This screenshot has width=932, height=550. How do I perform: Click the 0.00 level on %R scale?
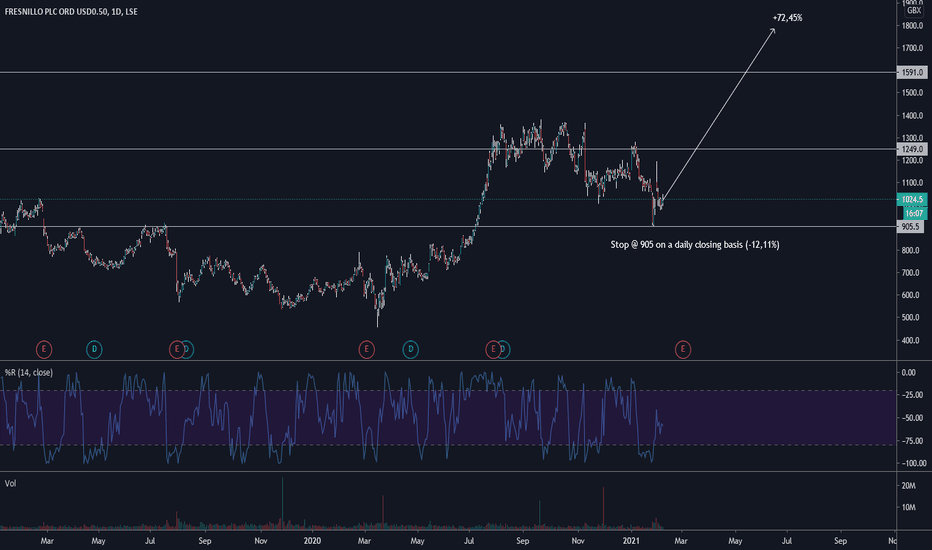(x=909, y=373)
